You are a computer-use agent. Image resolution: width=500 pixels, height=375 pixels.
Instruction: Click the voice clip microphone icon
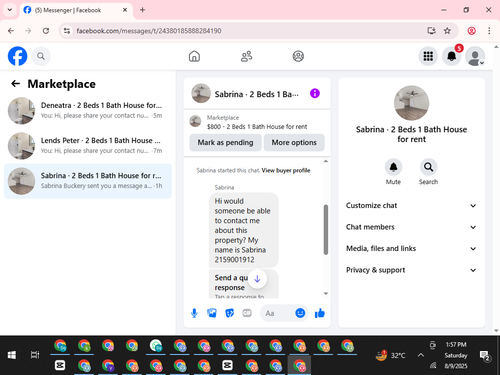pyautogui.click(x=194, y=313)
